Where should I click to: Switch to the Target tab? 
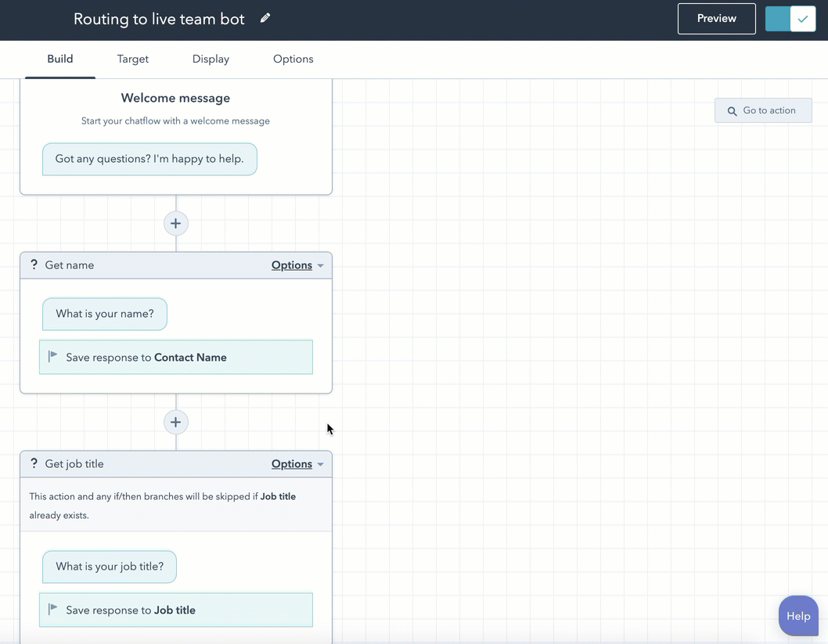click(132, 59)
